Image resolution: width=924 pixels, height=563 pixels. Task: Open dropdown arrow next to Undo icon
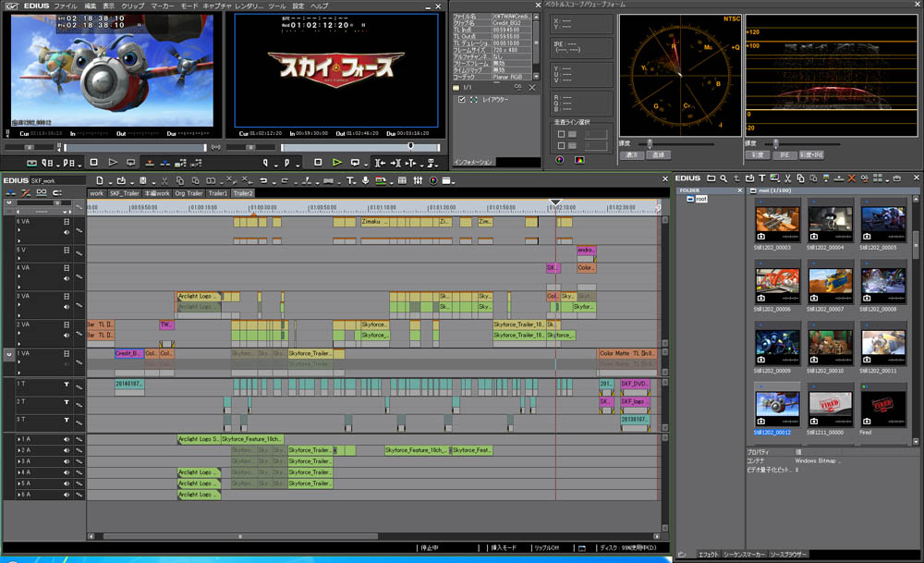(x=274, y=182)
